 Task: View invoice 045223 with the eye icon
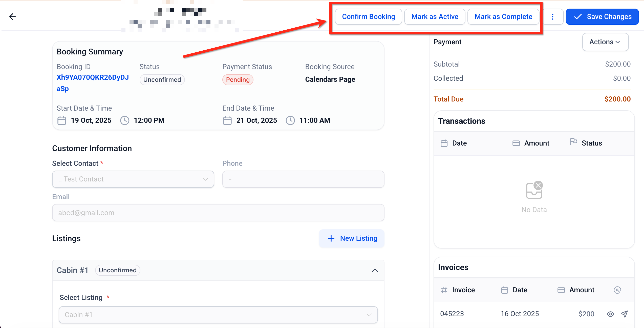point(610,314)
